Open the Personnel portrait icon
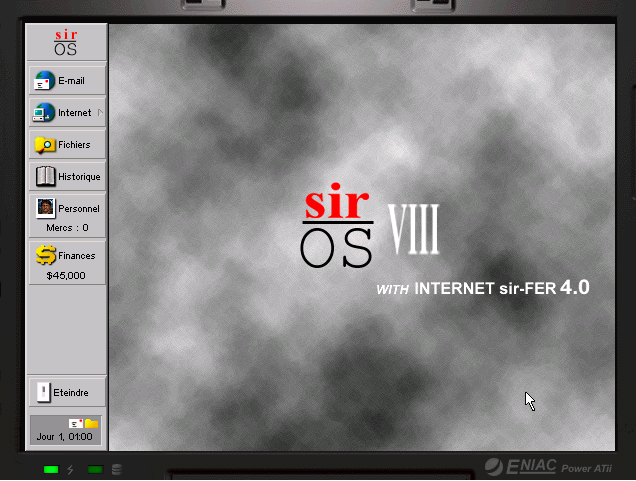Viewport: 636px width, 481px height. [x=45, y=208]
